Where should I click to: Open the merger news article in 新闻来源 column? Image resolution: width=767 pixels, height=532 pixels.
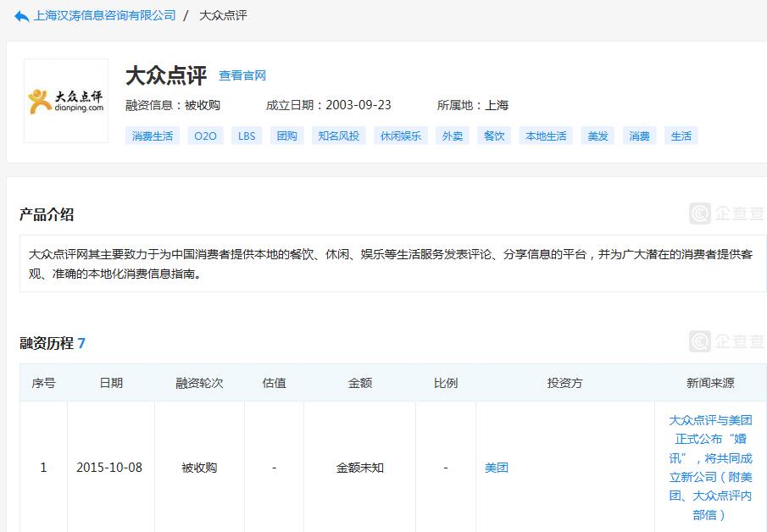[709, 467]
